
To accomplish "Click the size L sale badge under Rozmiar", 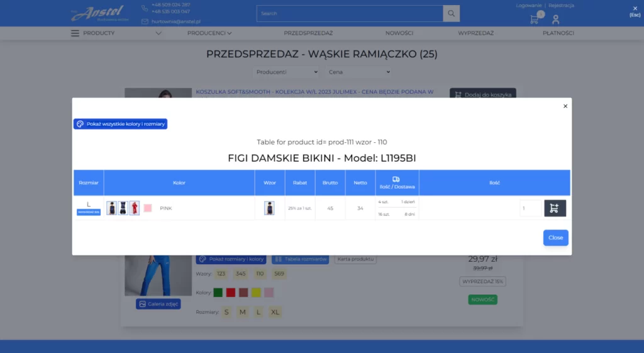I will tap(89, 212).
